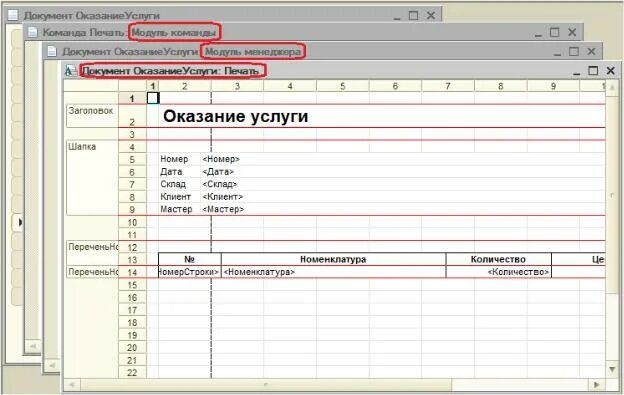Click horizontal scrollbar right arrow in Печать window
This screenshot has height=395, width=624.
click(597, 385)
